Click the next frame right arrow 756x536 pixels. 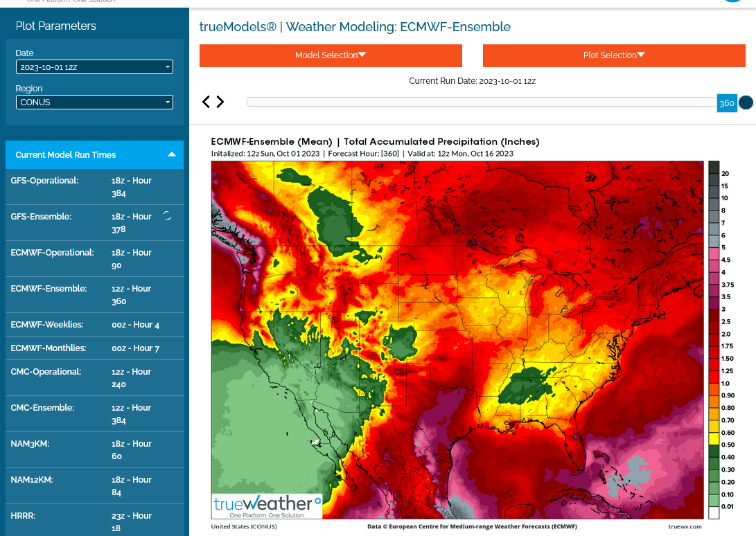[x=220, y=102]
